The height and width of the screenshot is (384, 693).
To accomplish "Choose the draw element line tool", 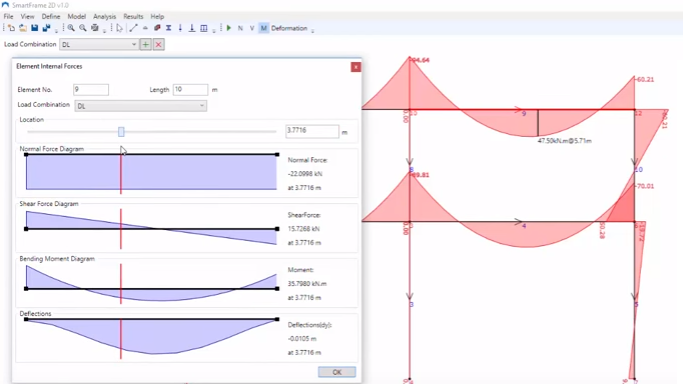I will 133,28.
